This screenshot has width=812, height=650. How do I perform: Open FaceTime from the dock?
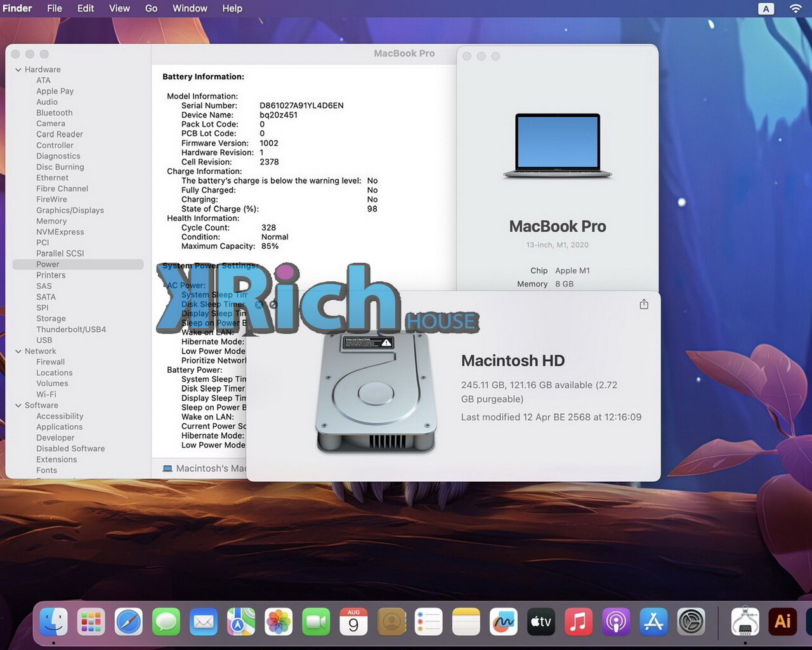[315, 621]
